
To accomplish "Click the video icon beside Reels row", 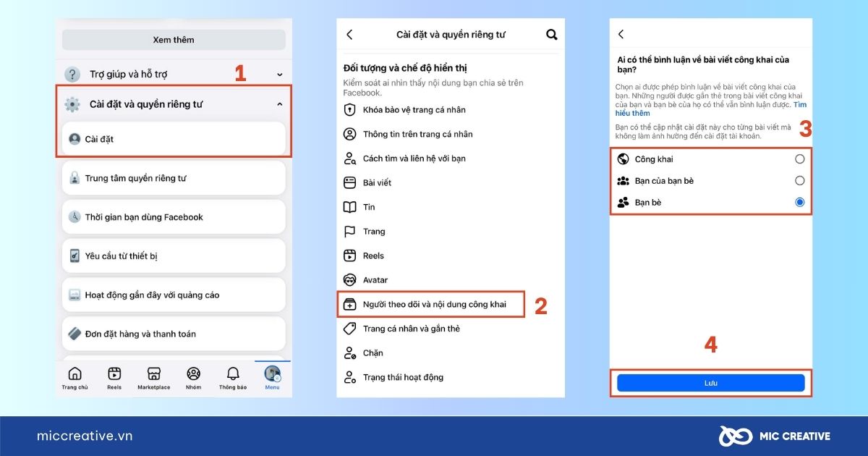I will (x=350, y=256).
